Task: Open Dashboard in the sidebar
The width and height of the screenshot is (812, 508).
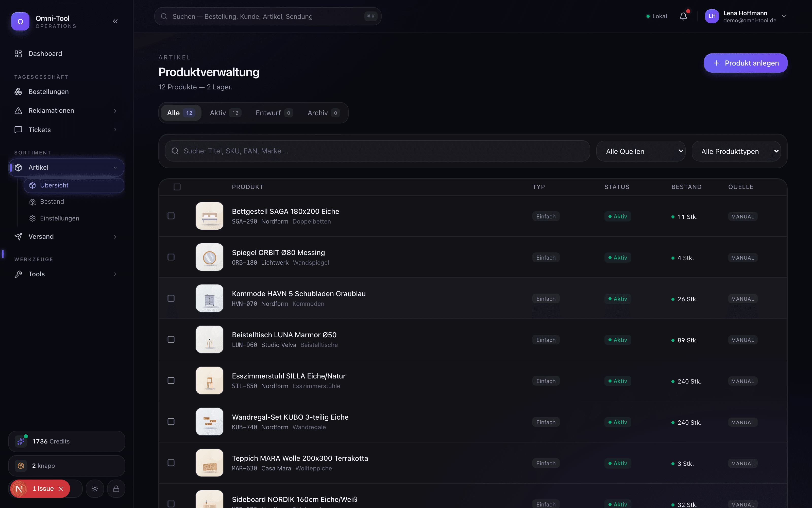Action: pos(66,54)
